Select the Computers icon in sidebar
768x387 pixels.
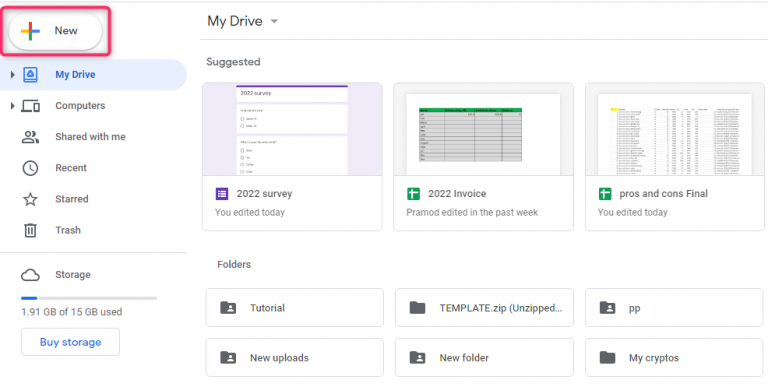click(x=30, y=106)
